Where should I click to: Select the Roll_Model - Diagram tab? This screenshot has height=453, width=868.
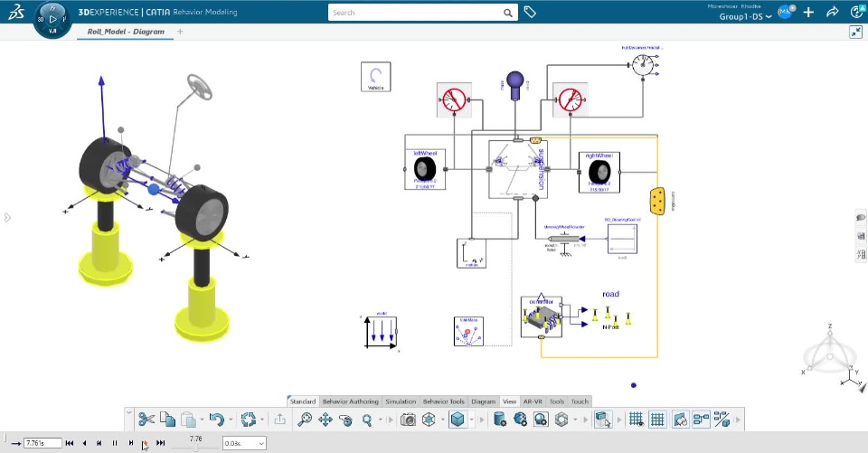coord(126,32)
